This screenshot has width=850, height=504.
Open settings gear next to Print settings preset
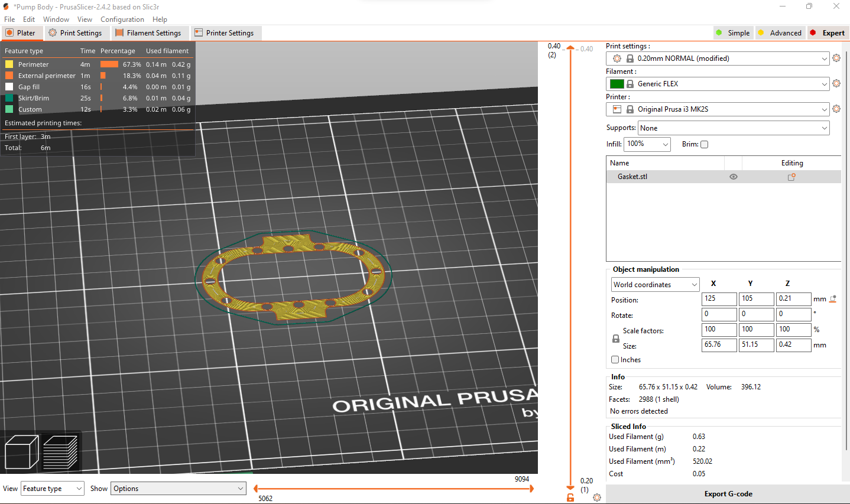(836, 58)
